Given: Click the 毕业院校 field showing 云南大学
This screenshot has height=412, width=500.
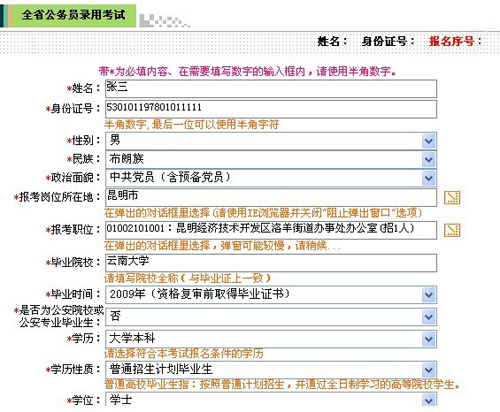Looking at the screenshot, I should pyautogui.click(x=271, y=263).
